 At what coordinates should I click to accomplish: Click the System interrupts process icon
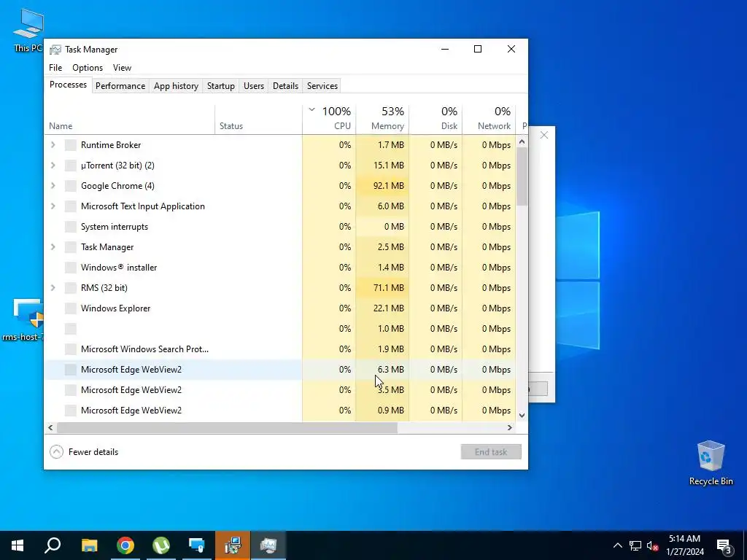pyautogui.click(x=71, y=227)
